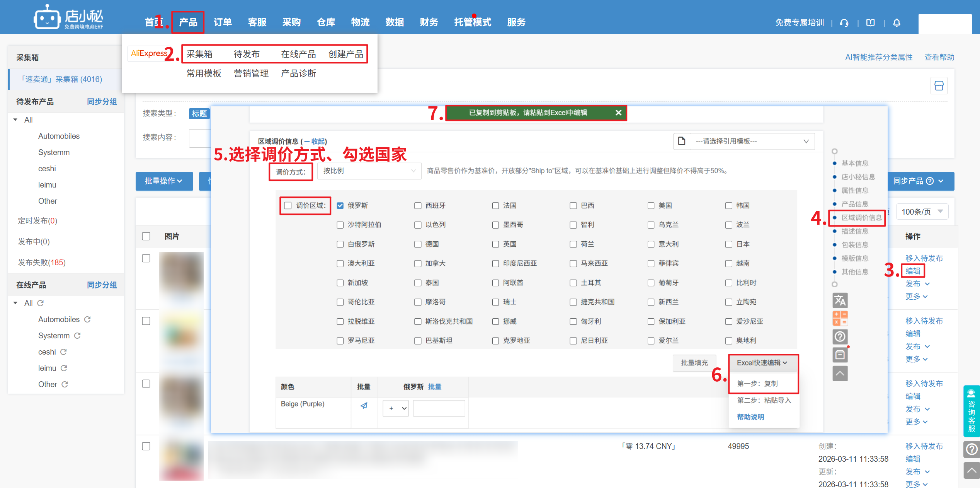Image resolution: width=980 pixels, height=488 pixels.
Task: Open the orange calculator icon
Action: click(x=840, y=318)
